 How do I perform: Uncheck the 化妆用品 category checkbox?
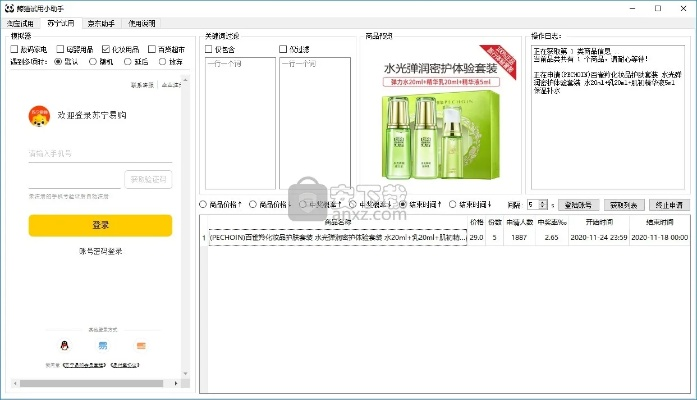pyautogui.click(x=106, y=49)
